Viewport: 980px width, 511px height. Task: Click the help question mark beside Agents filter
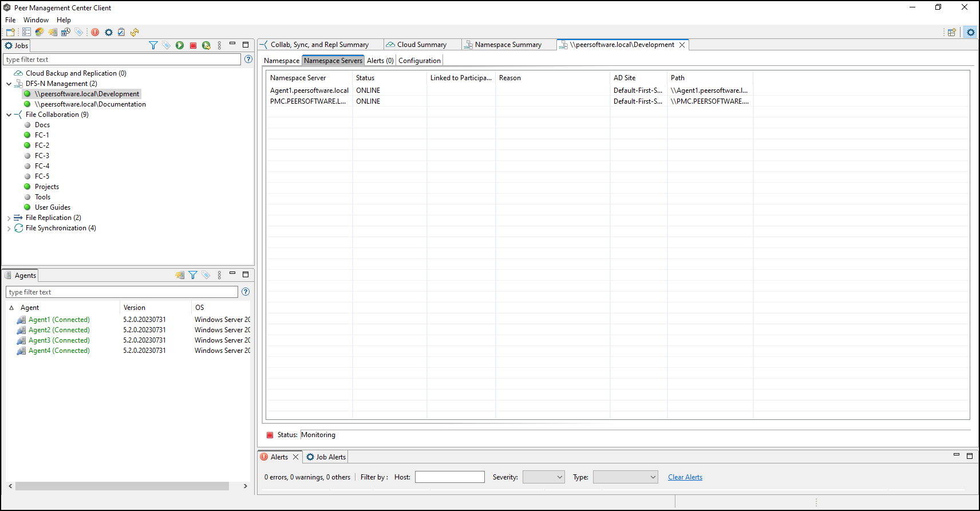(x=246, y=292)
